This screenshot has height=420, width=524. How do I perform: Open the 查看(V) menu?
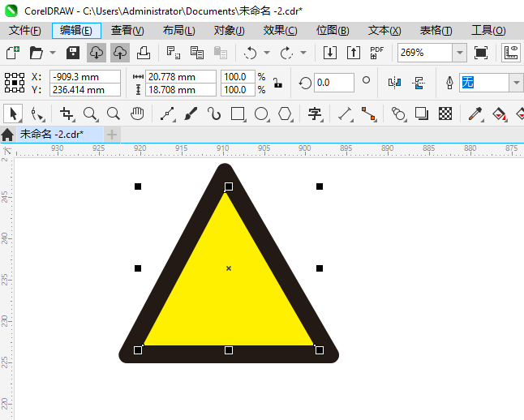click(127, 31)
